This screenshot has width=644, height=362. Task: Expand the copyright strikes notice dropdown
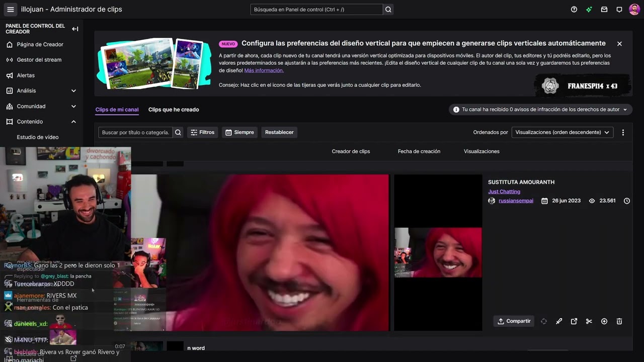click(x=540, y=110)
